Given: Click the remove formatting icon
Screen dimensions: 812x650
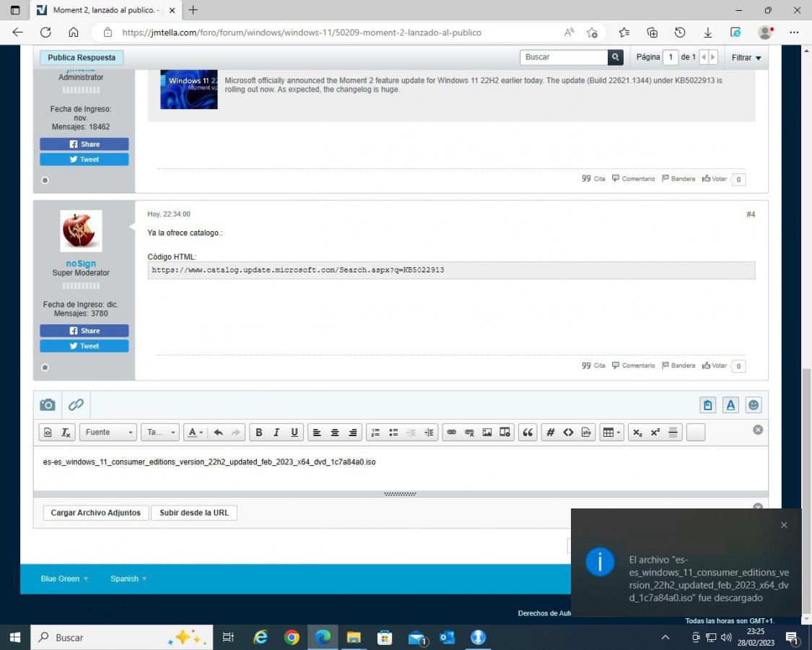Looking at the screenshot, I should click(66, 433).
